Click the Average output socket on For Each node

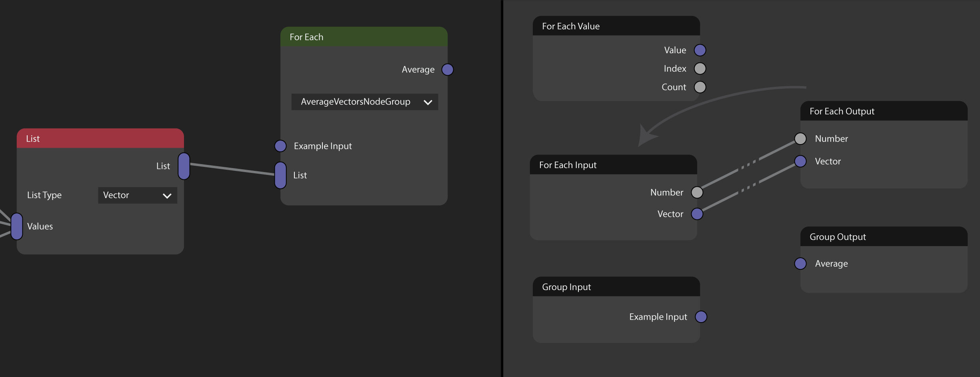tap(448, 70)
